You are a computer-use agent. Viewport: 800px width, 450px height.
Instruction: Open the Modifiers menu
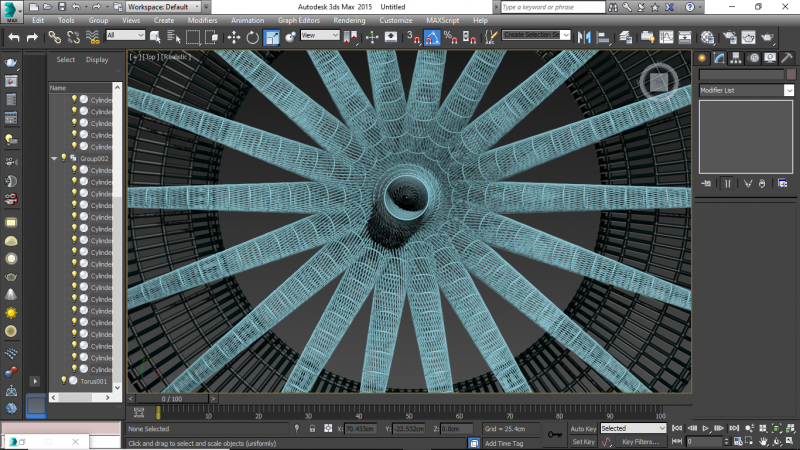click(202, 20)
